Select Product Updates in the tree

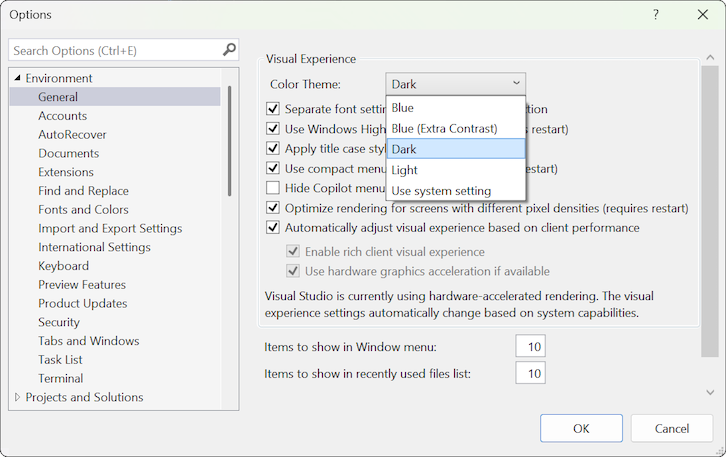click(x=82, y=303)
